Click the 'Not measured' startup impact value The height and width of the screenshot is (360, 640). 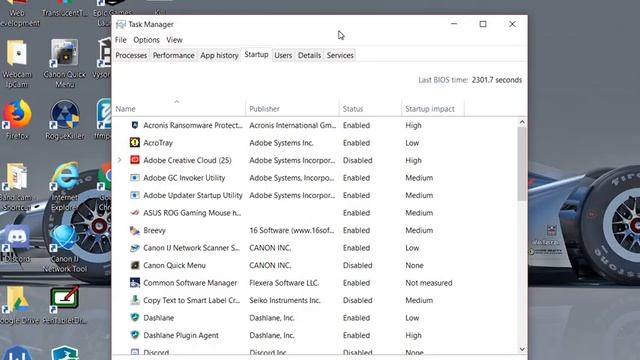point(429,282)
